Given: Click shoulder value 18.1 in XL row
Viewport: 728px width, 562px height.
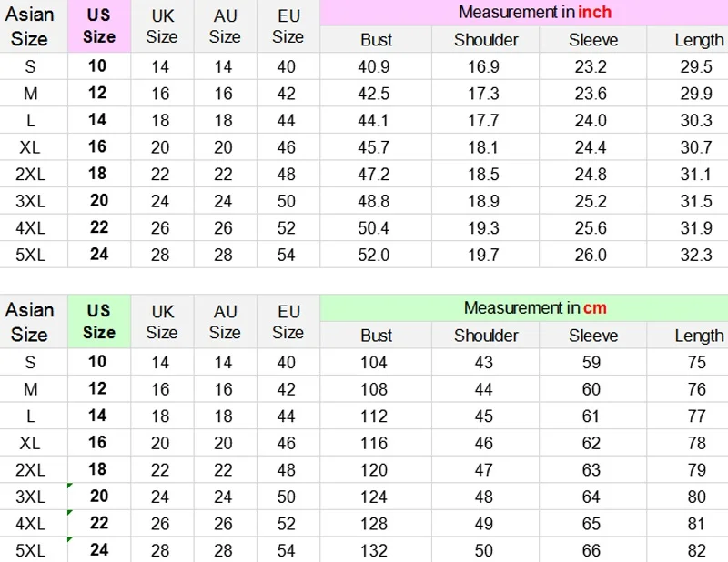Looking at the screenshot, I should click(483, 147).
